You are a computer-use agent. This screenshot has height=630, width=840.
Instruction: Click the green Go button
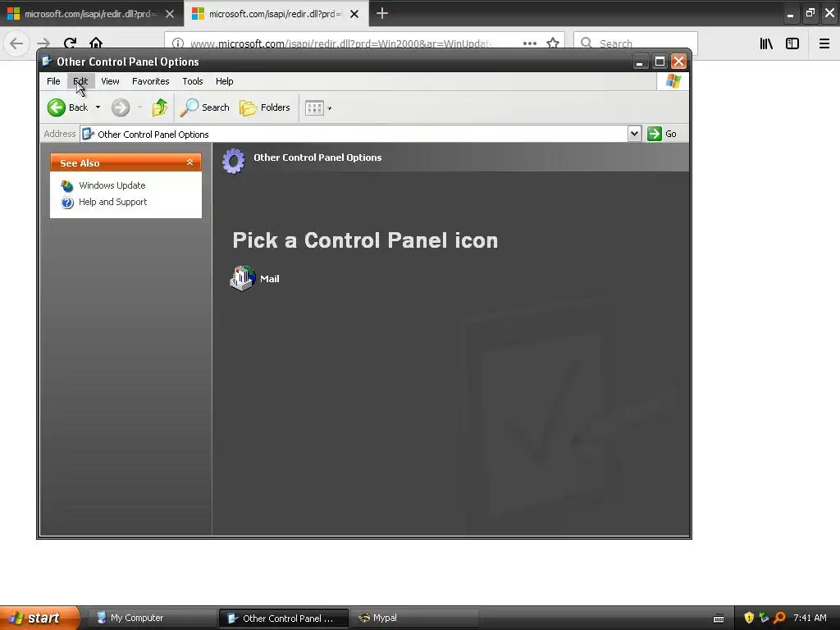(662, 134)
